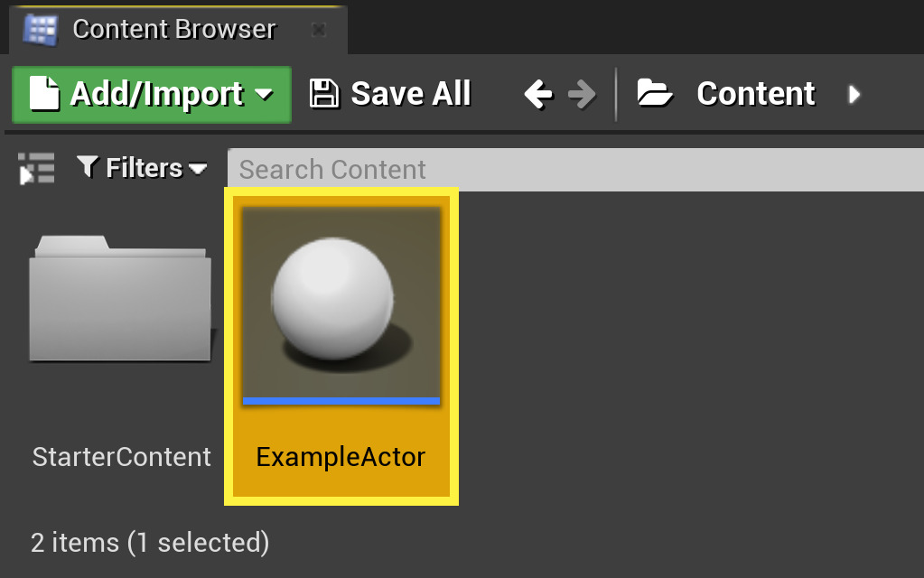The height and width of the screenshot is (578, 924).
Task: Open the Add/Import dropdown arrow
Action: [x=264, y=94]
